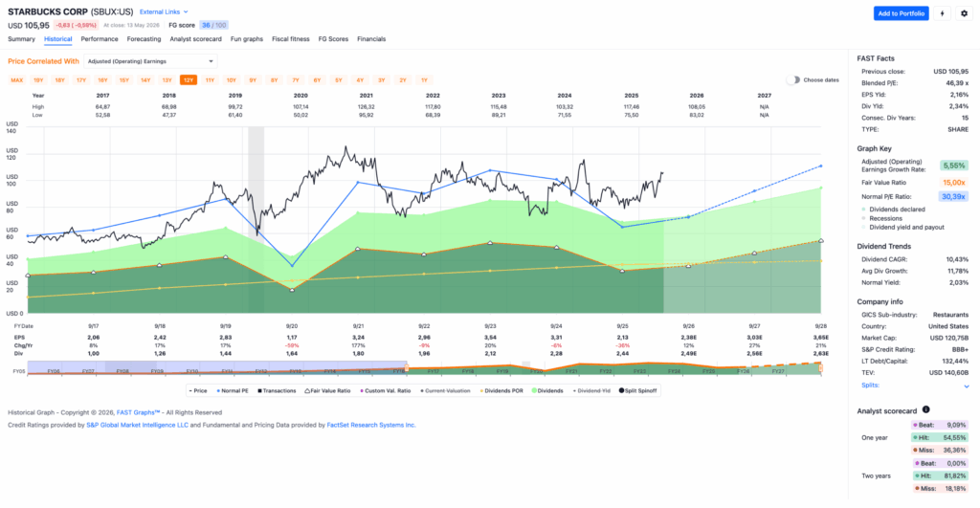Enable the Choose dates switch

tap(792, 80)
